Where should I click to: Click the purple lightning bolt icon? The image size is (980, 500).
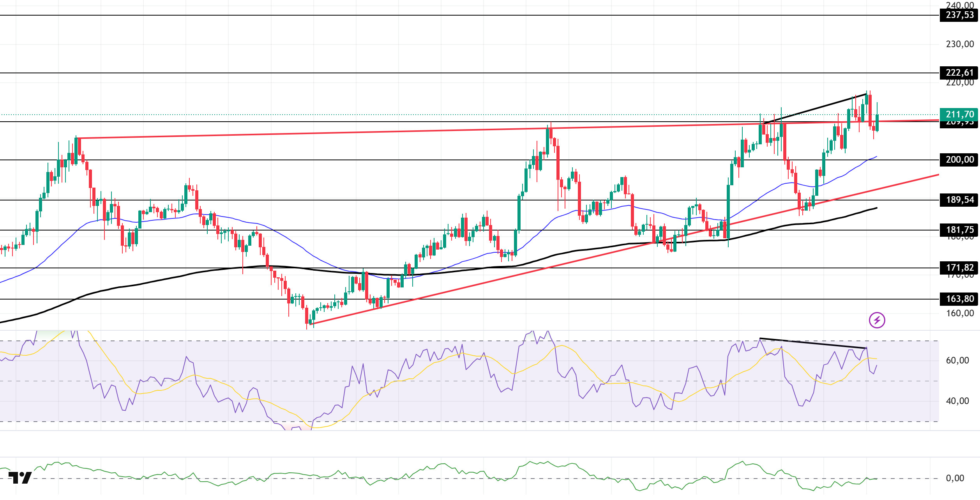click(x=877, y=320)
